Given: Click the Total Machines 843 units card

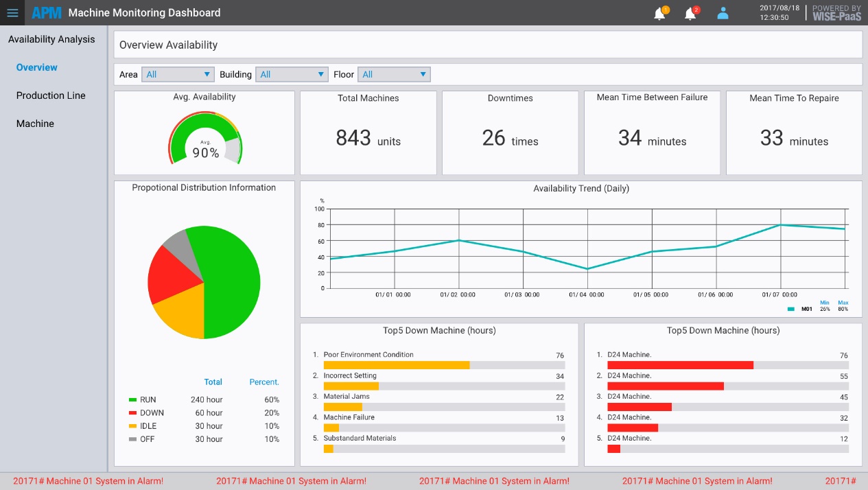Looking at the screenshot, I should [x=368, y=133].
